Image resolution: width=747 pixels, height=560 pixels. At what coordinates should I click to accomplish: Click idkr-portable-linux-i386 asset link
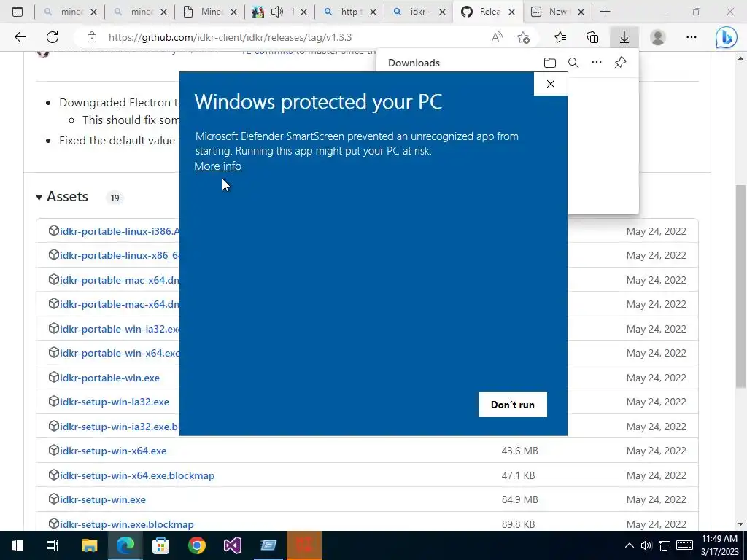click(120, 231)
